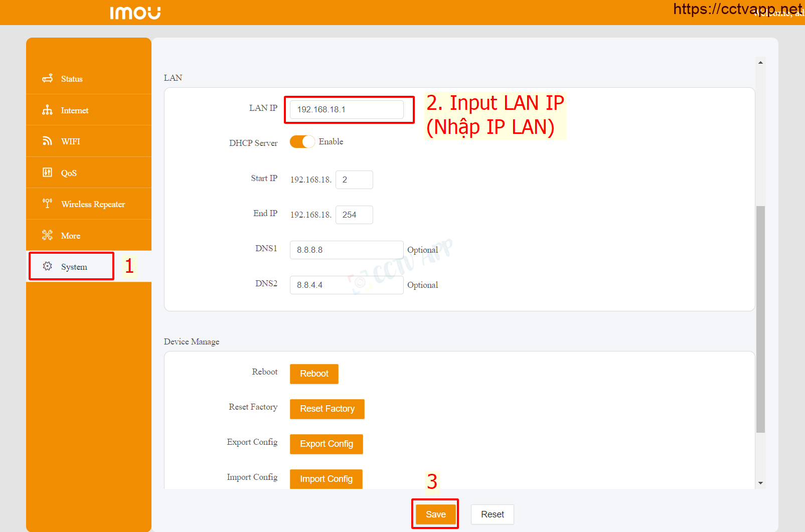Click the LAN IP input field
Viewport: 805px width, 532px height.
pos(347,109)
